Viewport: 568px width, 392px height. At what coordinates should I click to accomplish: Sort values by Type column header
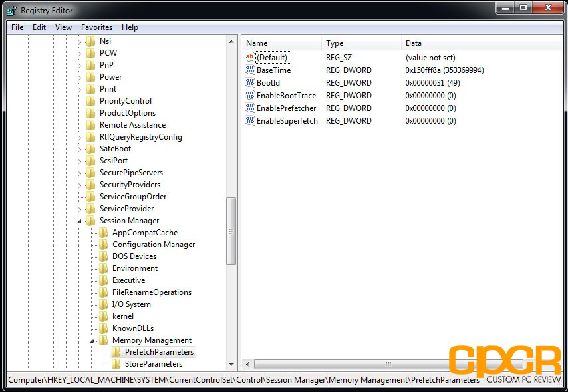361,43
